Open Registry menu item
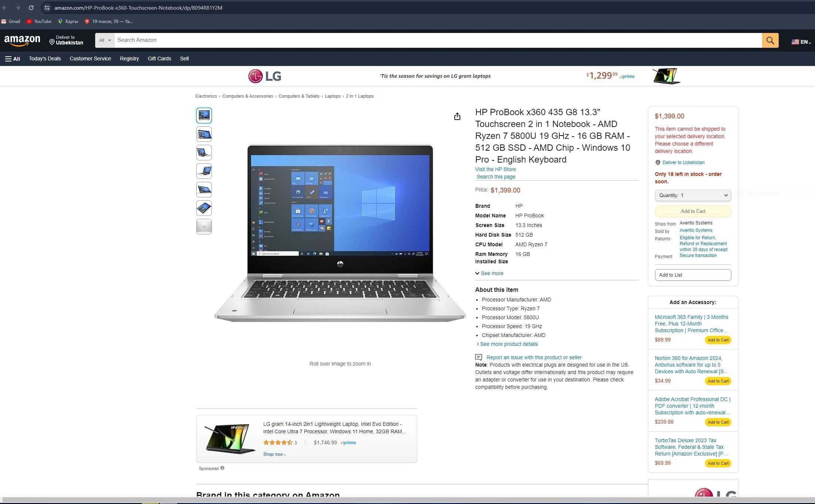 [x=129, y=59]
